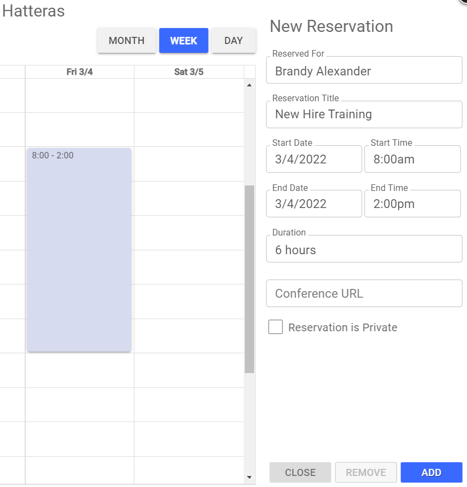
Task: Select the WEEK view button
Action: coord(184,41)
